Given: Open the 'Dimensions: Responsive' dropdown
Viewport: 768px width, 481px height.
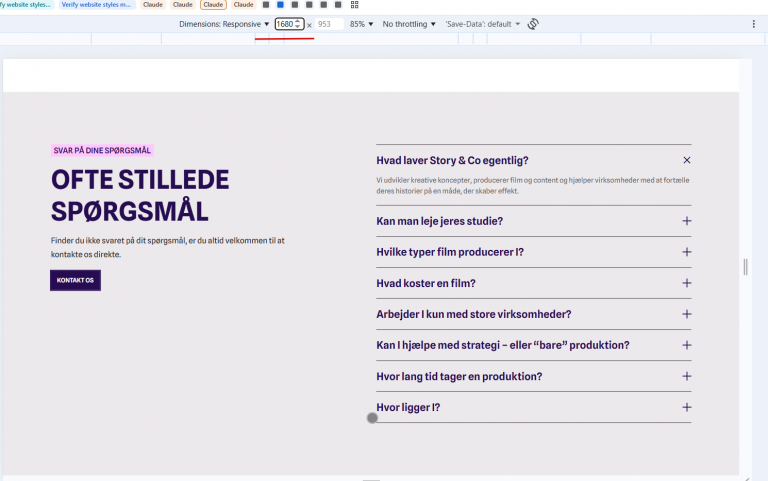Looking at the screenshot, I should click(224, 24).
